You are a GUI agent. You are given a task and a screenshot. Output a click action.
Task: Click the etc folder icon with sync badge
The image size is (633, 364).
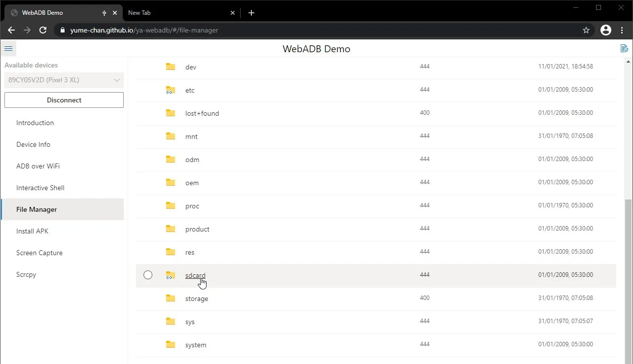[170, 90]
